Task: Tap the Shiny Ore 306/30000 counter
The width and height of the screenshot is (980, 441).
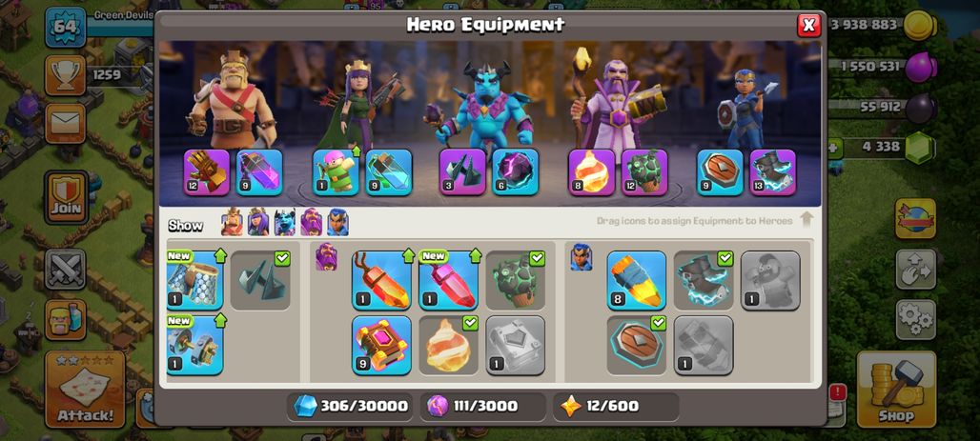Action: [x=351, y=407]
